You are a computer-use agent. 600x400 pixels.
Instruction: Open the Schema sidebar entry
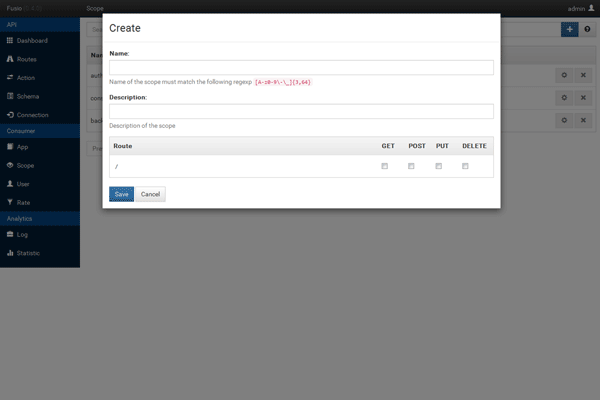click(29, 96)
